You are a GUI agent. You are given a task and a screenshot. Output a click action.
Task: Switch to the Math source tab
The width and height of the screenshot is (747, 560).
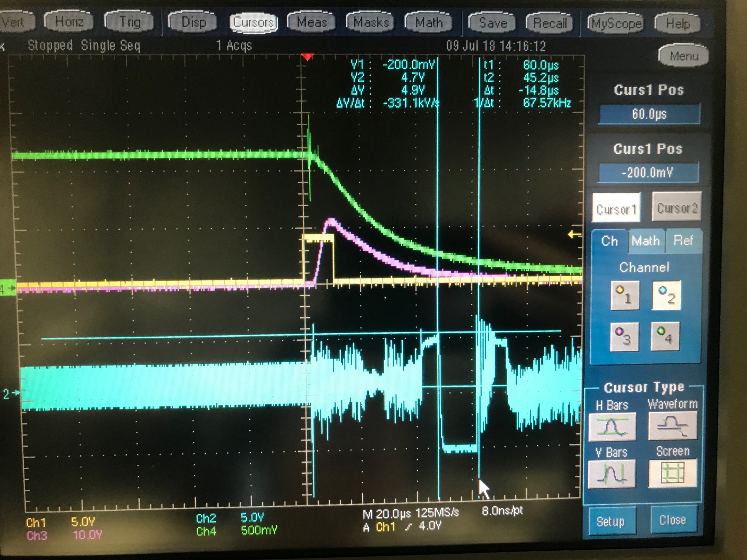point(645,241)
